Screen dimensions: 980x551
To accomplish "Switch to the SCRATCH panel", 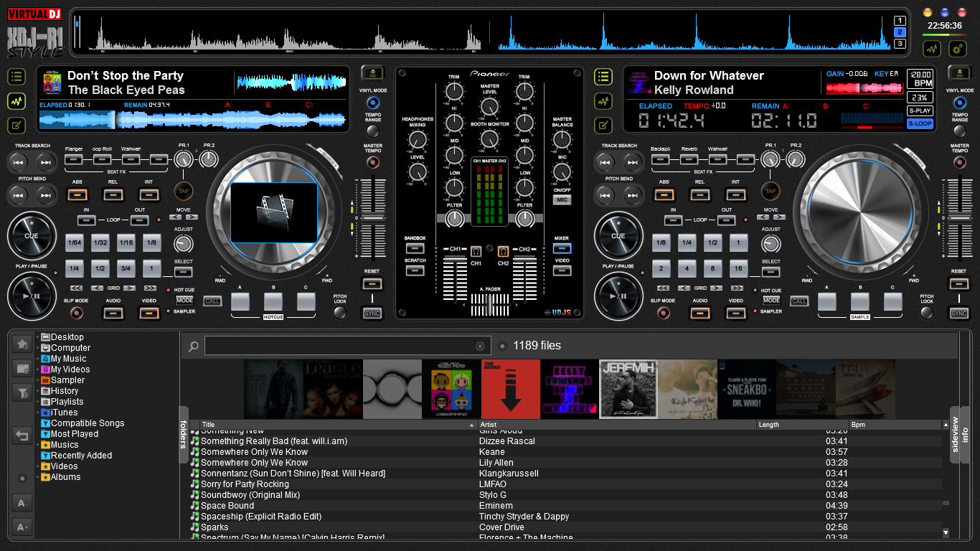I will (415, 270).
